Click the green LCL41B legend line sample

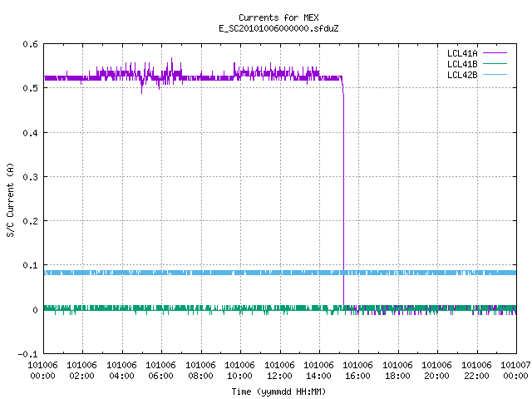coord(495,63)
